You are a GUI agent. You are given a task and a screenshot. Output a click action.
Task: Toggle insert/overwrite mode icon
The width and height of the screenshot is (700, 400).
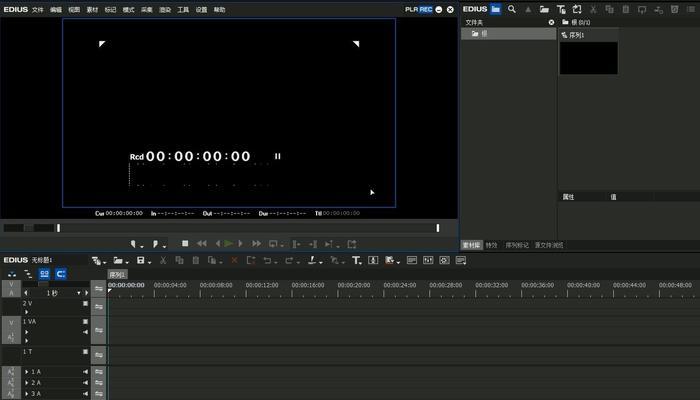pyautogui.click(x=12, y=274)
